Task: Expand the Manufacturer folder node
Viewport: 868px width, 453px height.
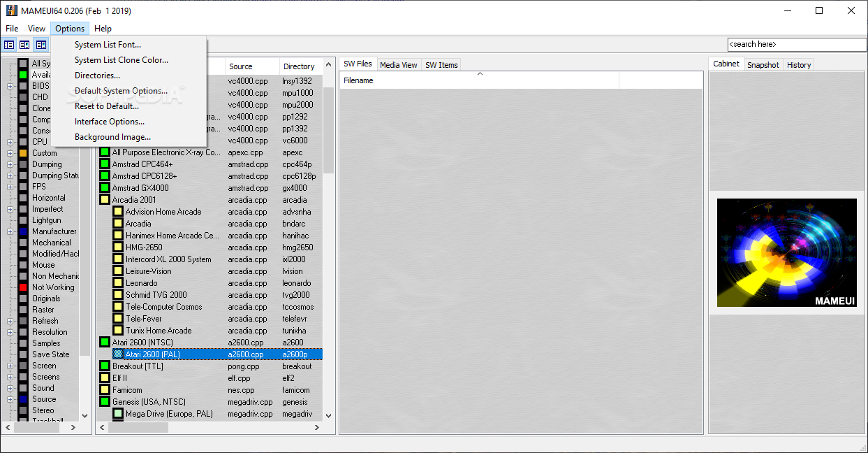Action: click(x=10, y=231)
